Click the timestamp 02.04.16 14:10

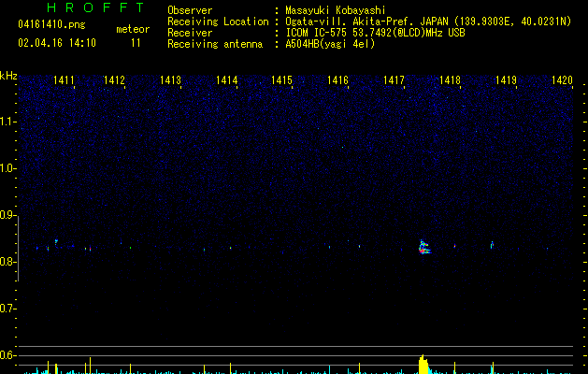57,43
